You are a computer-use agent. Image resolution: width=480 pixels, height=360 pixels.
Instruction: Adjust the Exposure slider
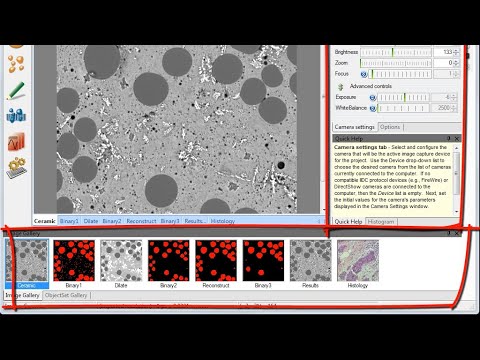point(403,97)
